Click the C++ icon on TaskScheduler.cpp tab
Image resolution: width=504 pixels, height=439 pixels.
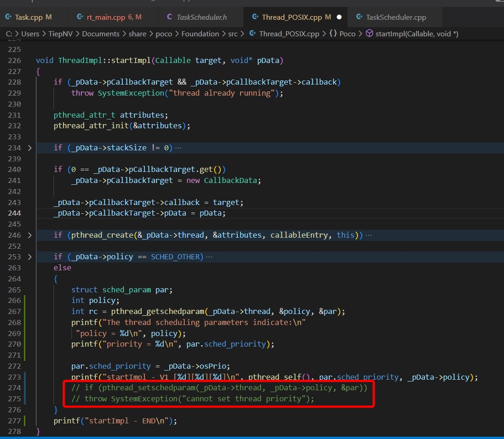(359, 17)
